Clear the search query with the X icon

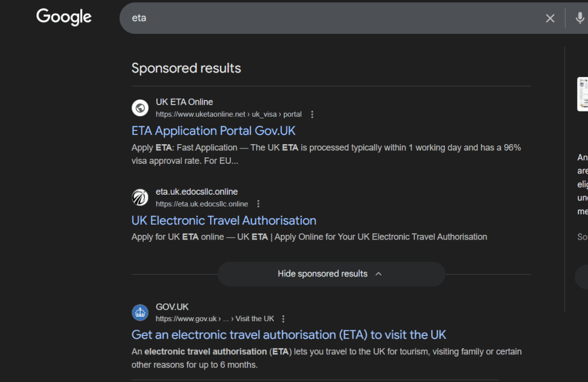tap(550, 18)
